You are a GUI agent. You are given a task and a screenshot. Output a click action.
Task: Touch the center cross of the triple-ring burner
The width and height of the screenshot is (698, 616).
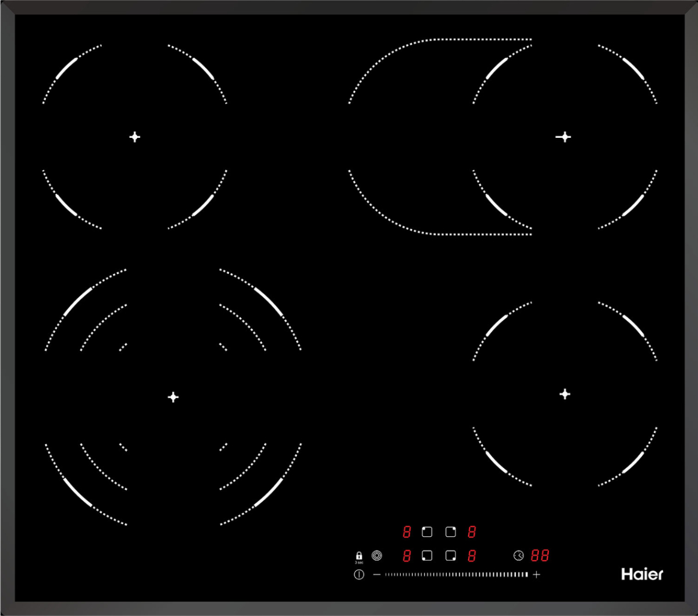[x=173, y=397]
